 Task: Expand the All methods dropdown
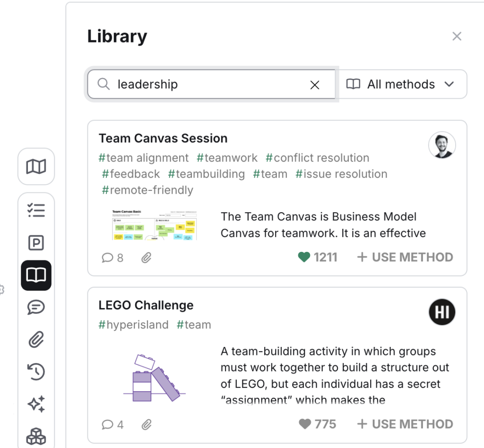[403, 84]
